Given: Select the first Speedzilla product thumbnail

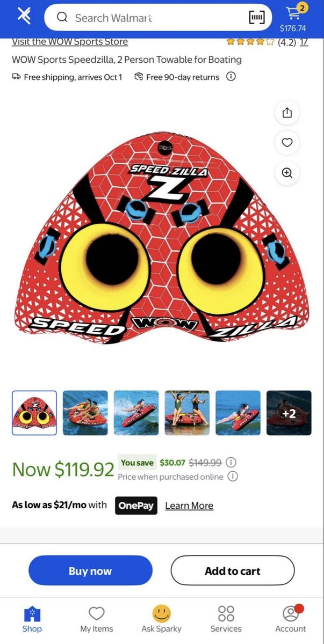Looking at the screenshot, I should point(34,413).
